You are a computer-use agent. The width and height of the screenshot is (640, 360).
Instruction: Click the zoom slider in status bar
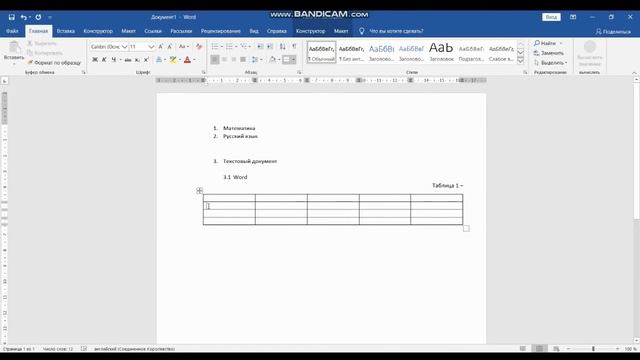tap(593, 349)
